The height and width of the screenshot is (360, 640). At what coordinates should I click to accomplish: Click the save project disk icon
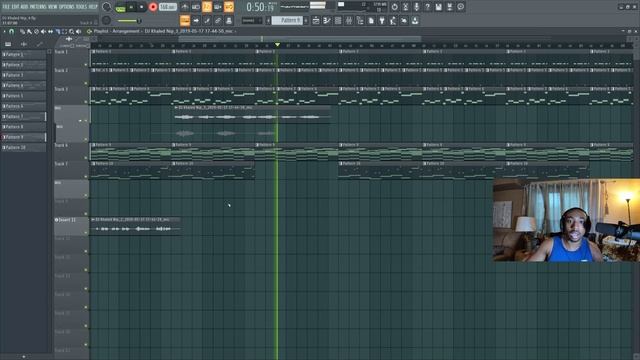(x=438, y=7)
